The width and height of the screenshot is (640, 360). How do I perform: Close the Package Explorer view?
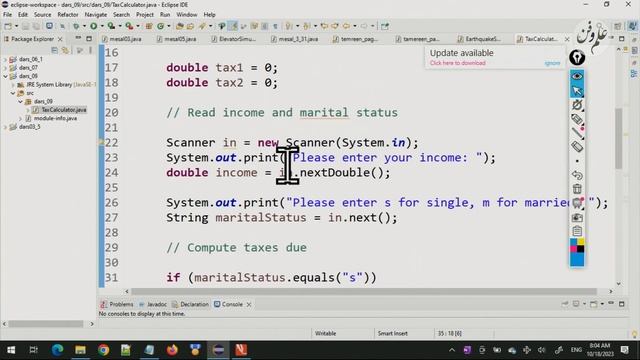point(60,39)
